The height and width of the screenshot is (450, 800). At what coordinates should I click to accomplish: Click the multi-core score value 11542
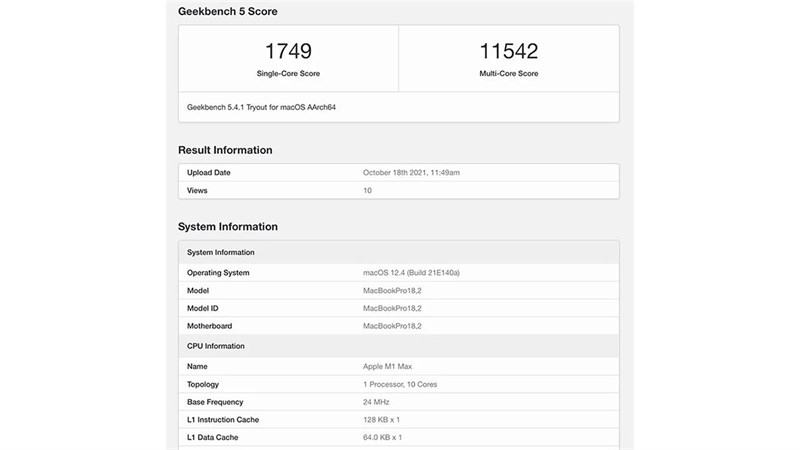[x=509, y=51]
